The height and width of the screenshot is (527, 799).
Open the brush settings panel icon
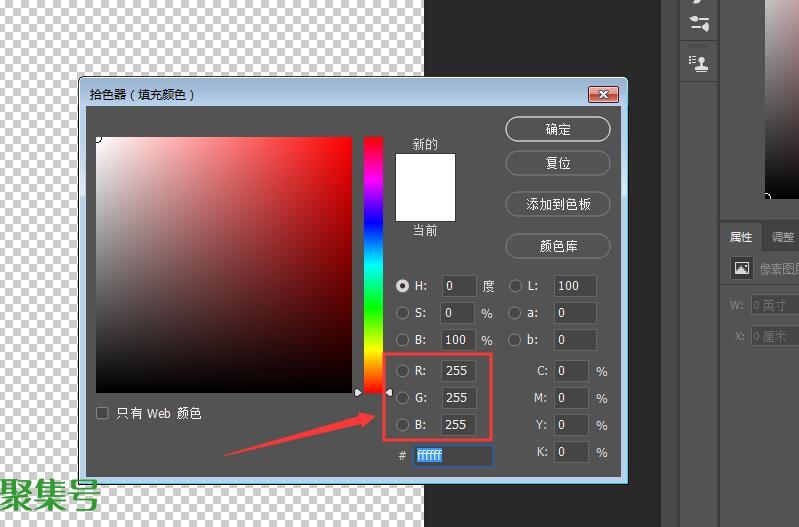tap(699, 23)
